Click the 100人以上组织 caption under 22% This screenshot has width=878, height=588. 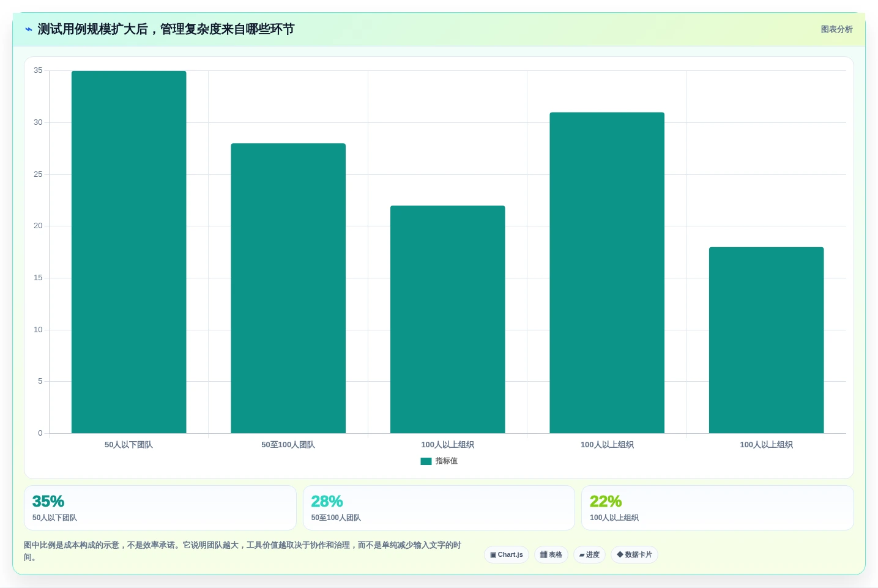click(614, 518)
